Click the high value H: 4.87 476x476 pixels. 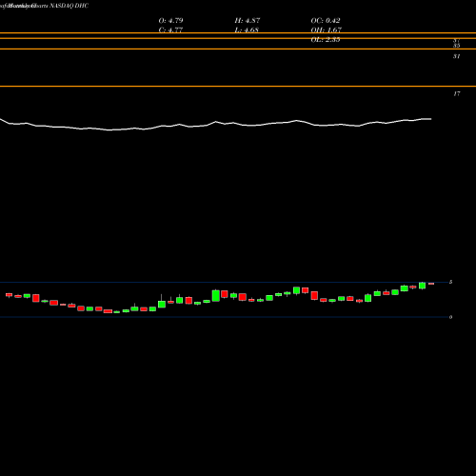[x=248, y=21]
